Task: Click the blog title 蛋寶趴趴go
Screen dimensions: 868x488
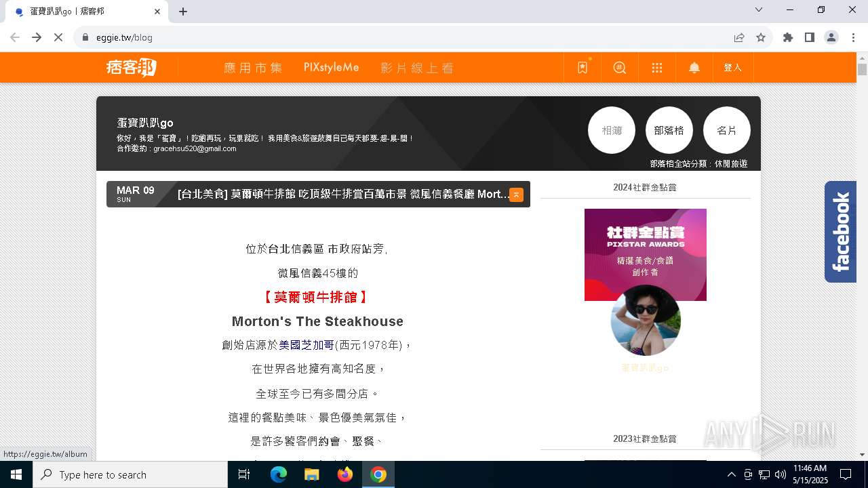Action: pos(145,123)
